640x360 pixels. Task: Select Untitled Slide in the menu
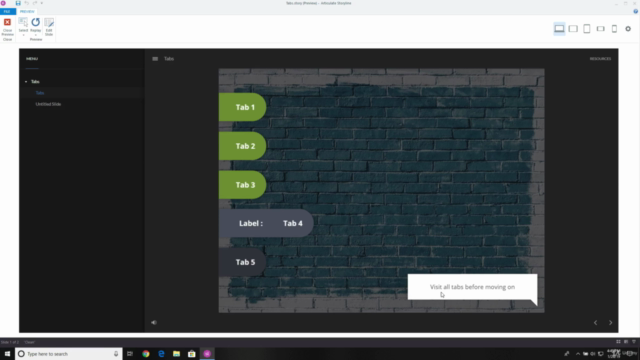point(48,104)
